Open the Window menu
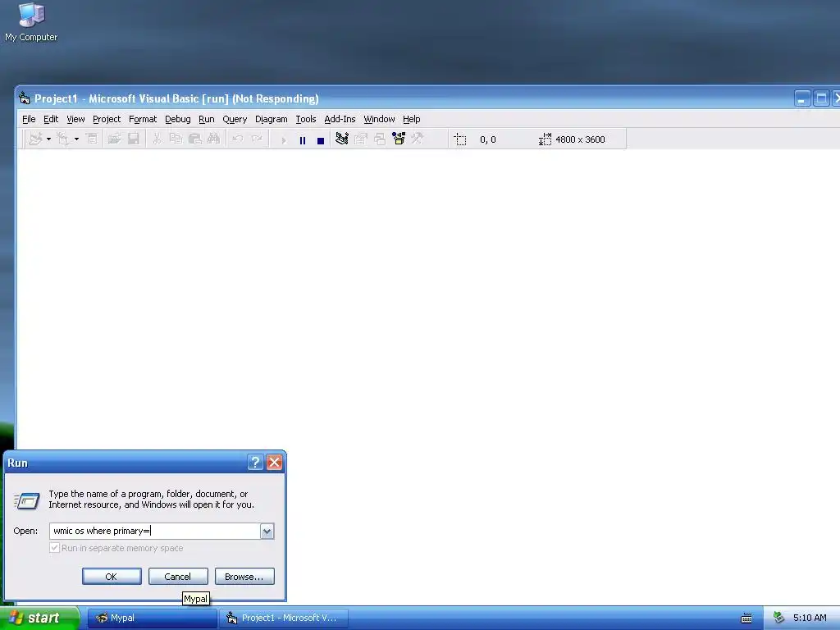Viewport: 840px width, 630px height. point(379,119)
